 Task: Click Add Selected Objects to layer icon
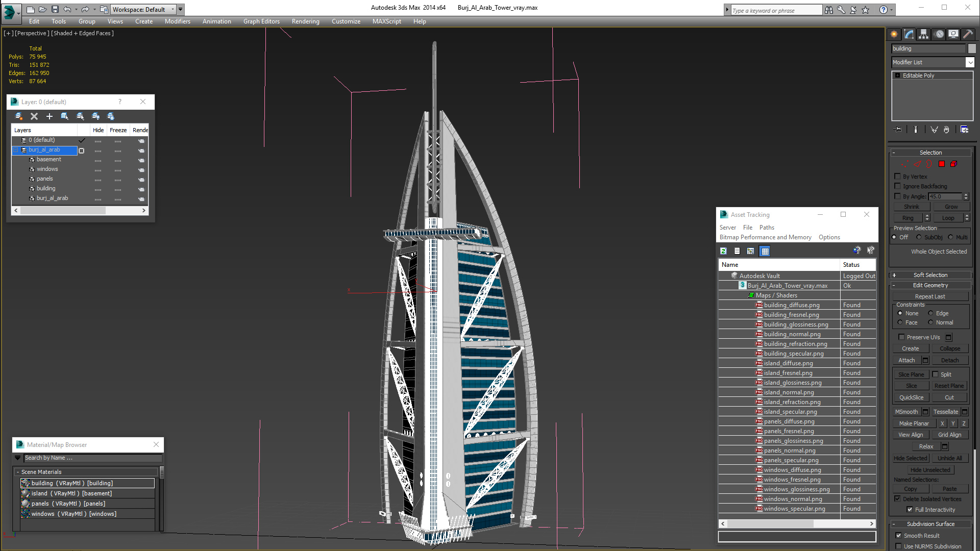tap(50, 116)
